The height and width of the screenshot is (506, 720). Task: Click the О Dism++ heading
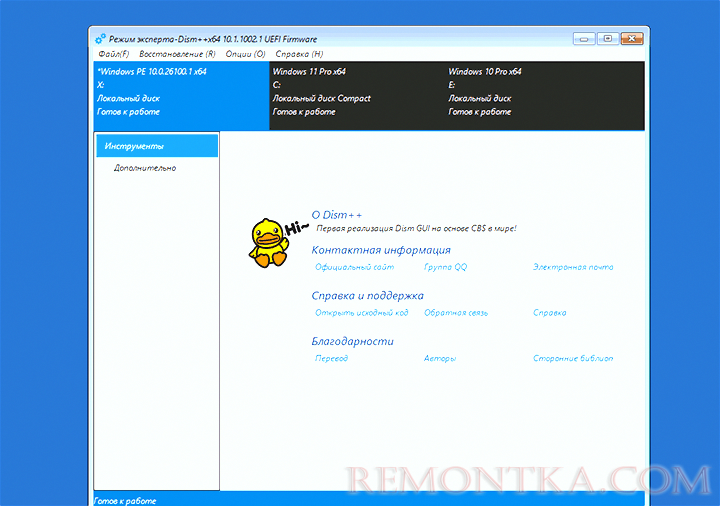point(337,215)
